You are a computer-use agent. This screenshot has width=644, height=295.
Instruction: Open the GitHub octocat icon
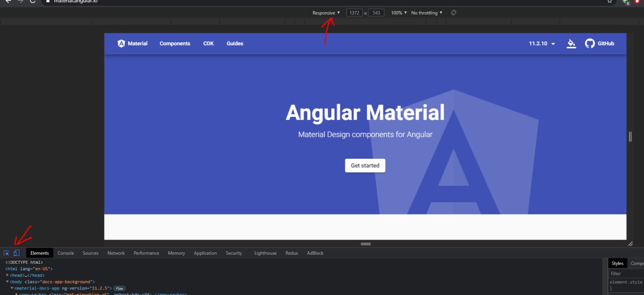(x=590, y=43)
